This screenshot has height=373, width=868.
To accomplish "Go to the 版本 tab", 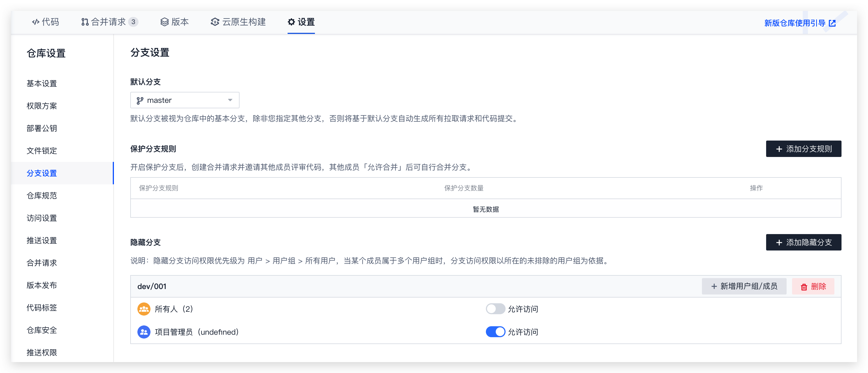I will (175, 22).
